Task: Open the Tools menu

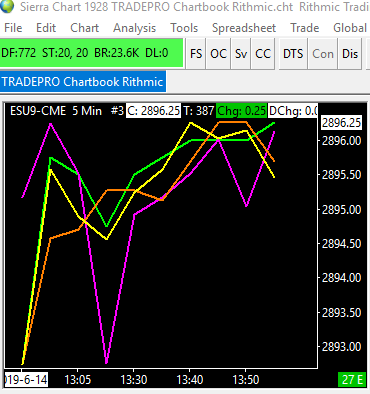Action: pos(184,28)
